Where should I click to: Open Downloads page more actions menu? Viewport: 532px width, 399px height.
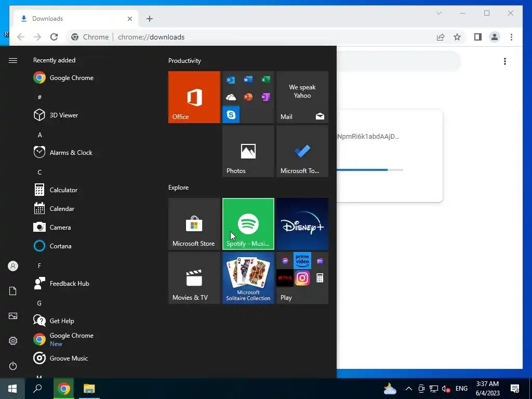tap(505, 61)
